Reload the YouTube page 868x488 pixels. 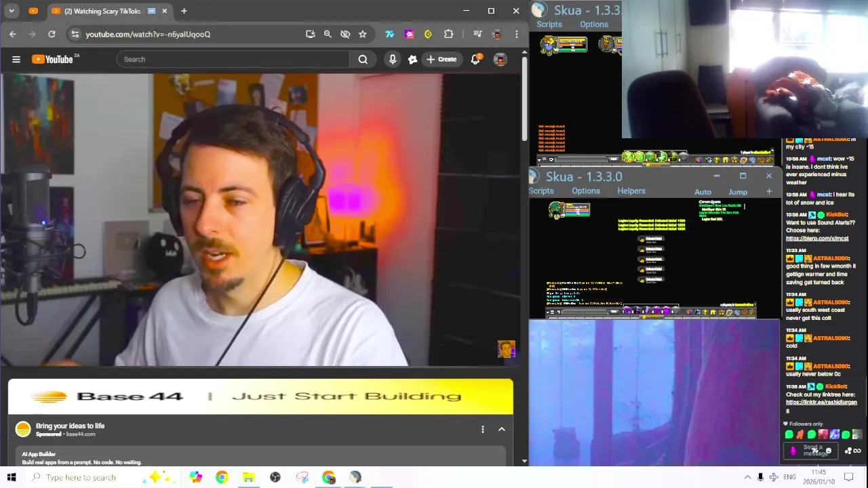point(52,34)
